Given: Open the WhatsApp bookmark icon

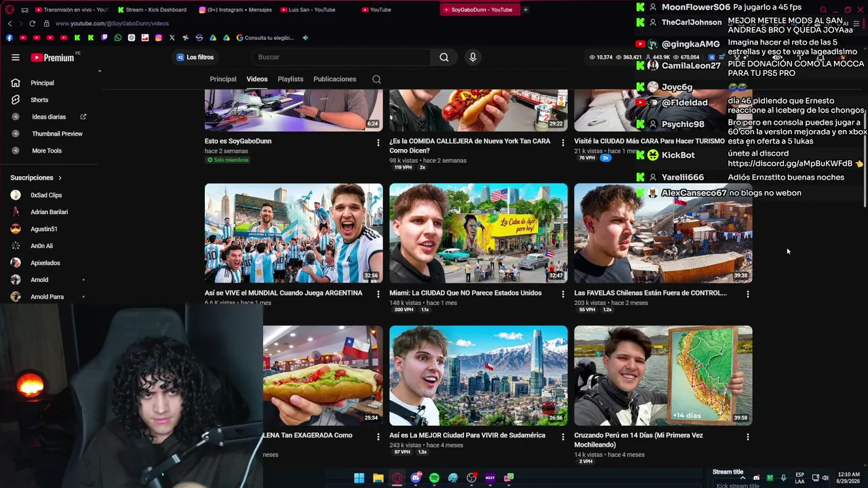Looking at the screenshot, I should [118, 38].
